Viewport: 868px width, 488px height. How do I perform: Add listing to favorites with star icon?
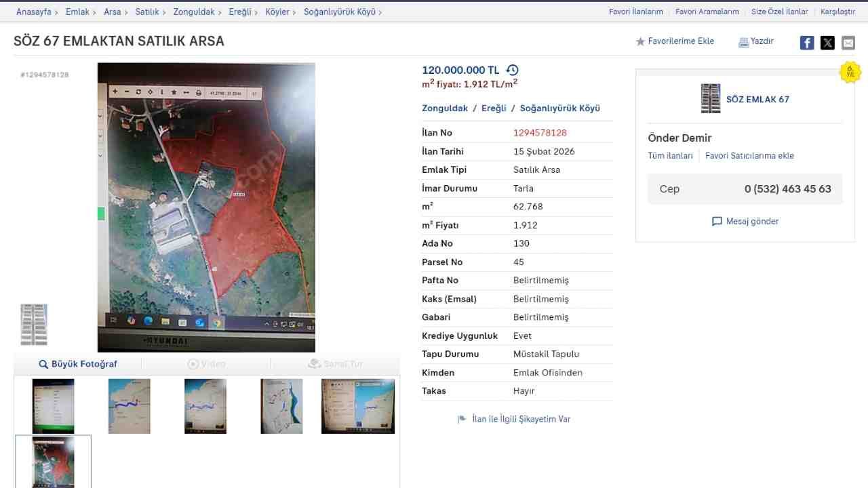pyautogui.click(x=640, y=42)
